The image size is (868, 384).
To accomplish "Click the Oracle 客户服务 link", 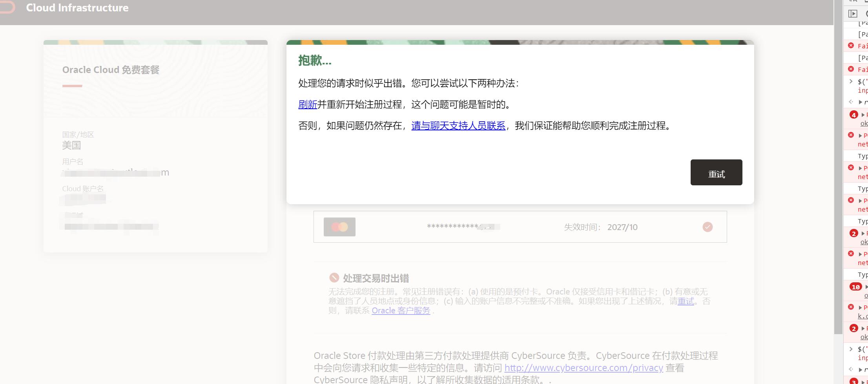I will tap(401, 311).
